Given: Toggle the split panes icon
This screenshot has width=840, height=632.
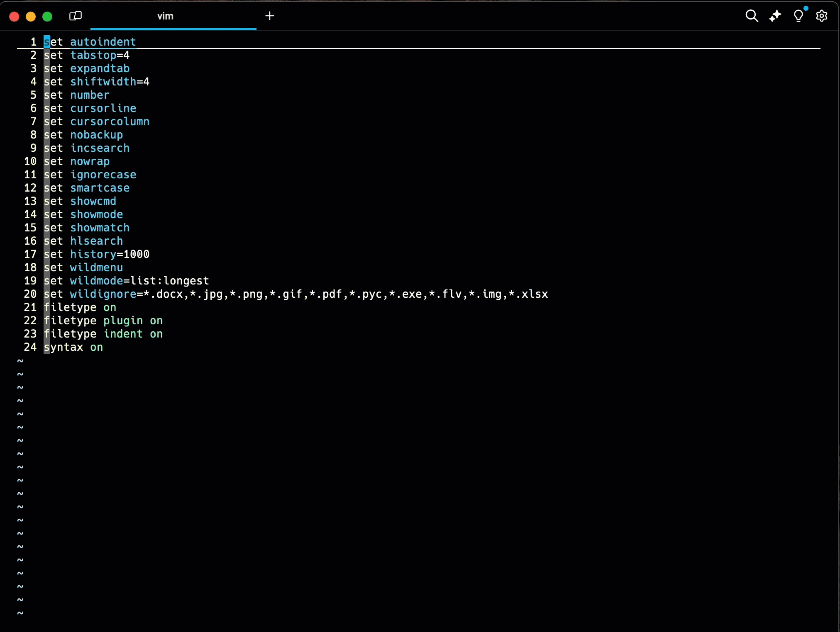Looking at the screenshot, I should (x=75, y=16).
